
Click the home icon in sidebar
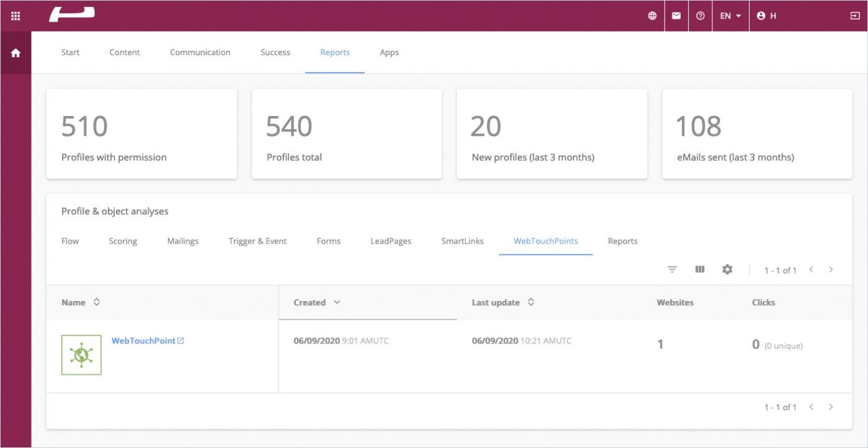tap(15, 53)
